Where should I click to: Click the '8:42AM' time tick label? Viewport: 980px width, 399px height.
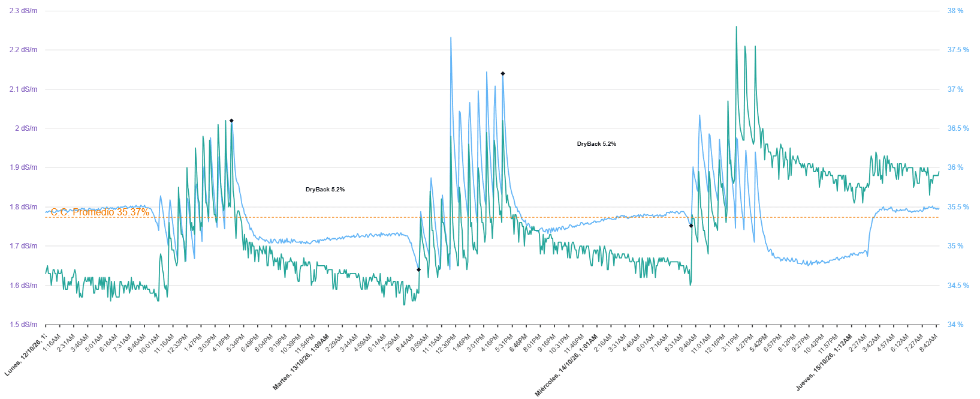tap(928, 344)
